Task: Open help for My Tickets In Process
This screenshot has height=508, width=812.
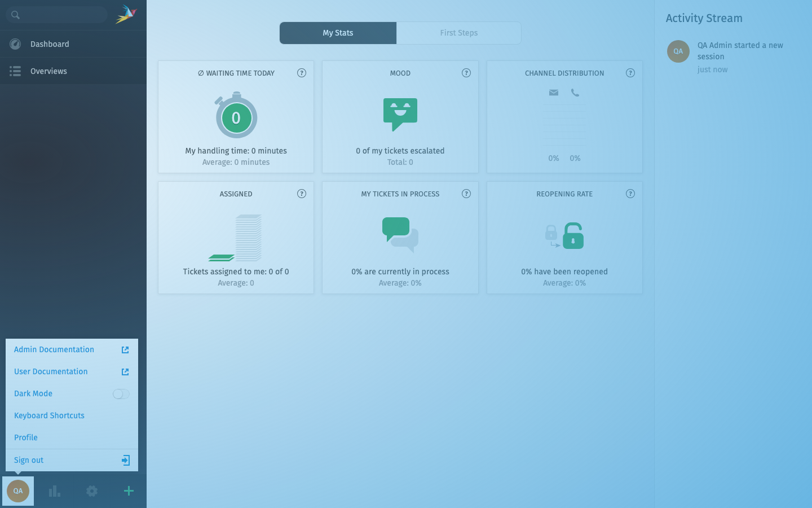Action: (466, 194)
